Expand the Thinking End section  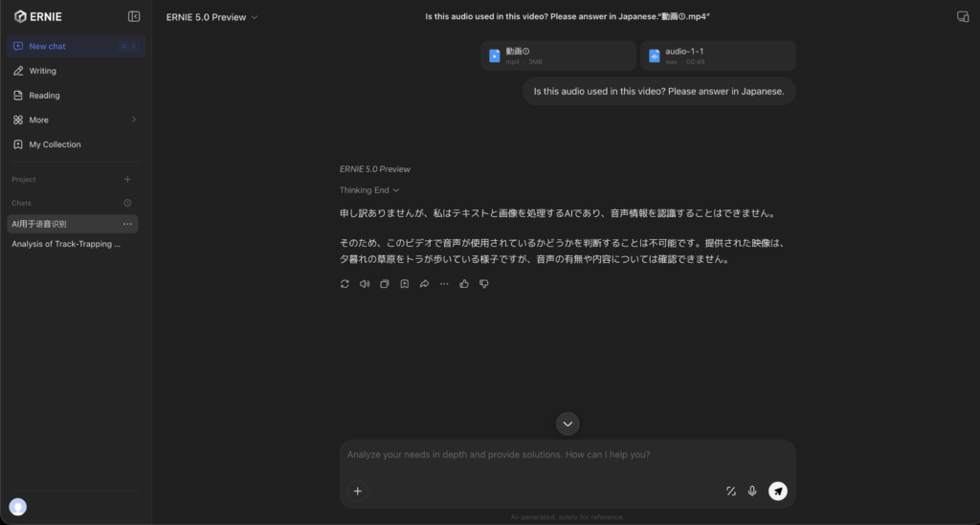click(369, 190)
